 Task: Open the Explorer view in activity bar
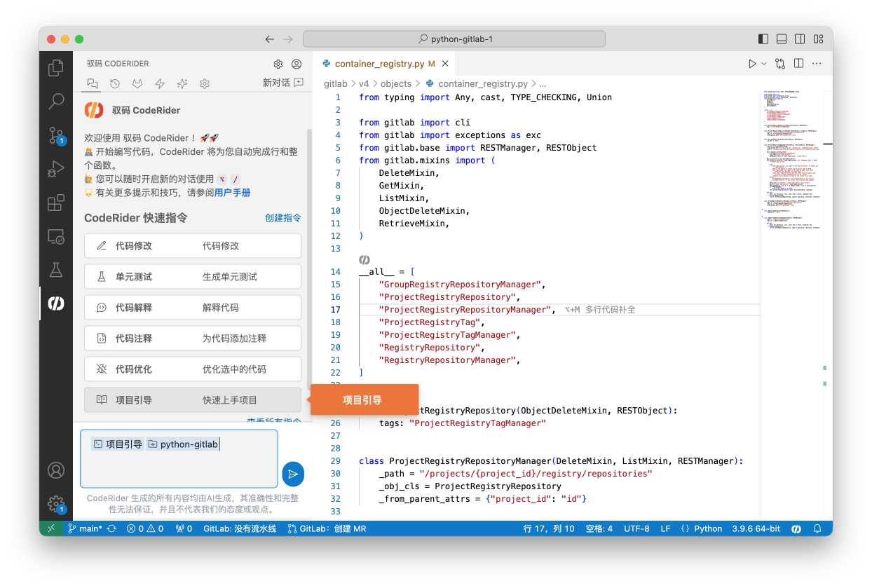click(56, 68)
